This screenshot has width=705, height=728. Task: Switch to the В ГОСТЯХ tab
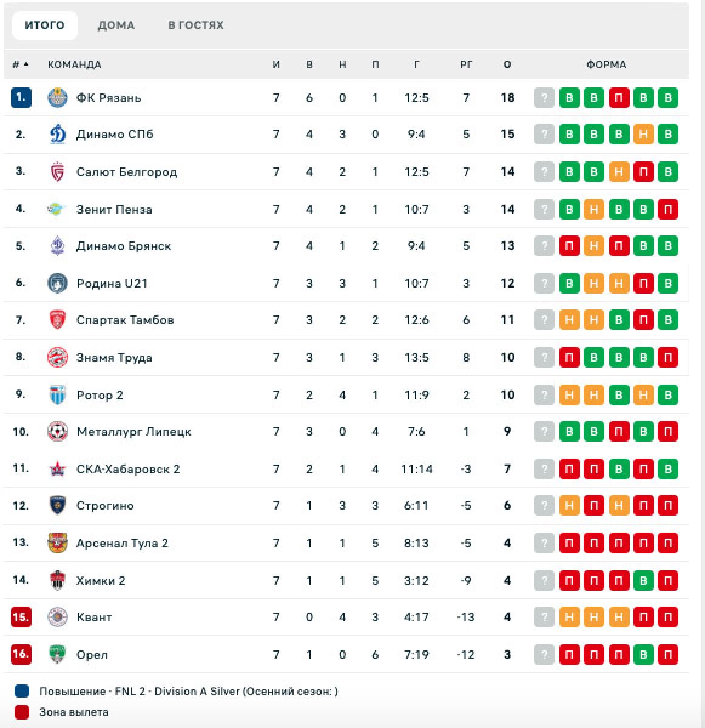196,25
